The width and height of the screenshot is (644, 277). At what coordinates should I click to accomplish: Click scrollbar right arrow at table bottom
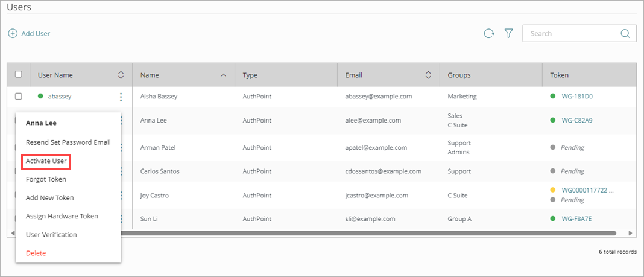point(630,233)
